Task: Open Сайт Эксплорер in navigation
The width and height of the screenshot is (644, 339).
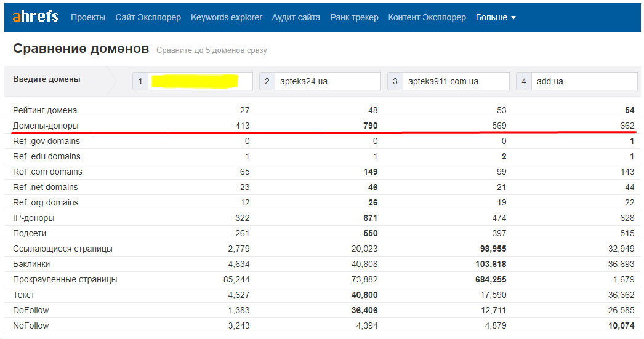Action: coord(148,17)
